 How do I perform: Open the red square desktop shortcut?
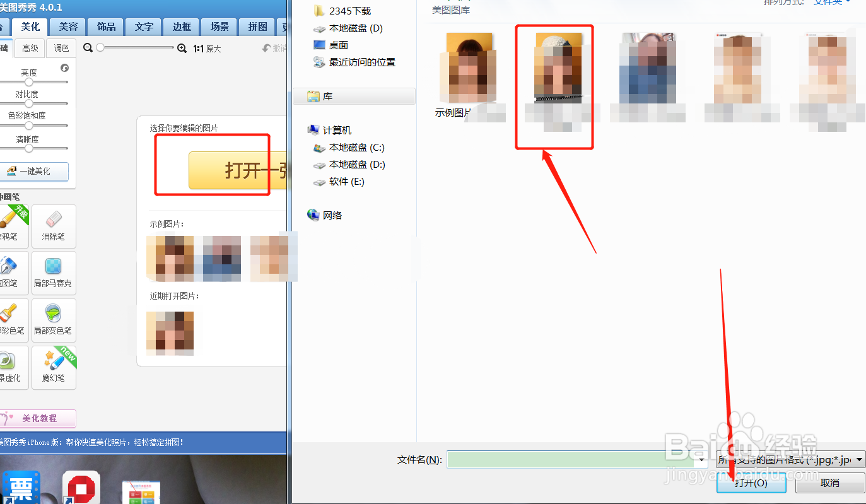81,488
